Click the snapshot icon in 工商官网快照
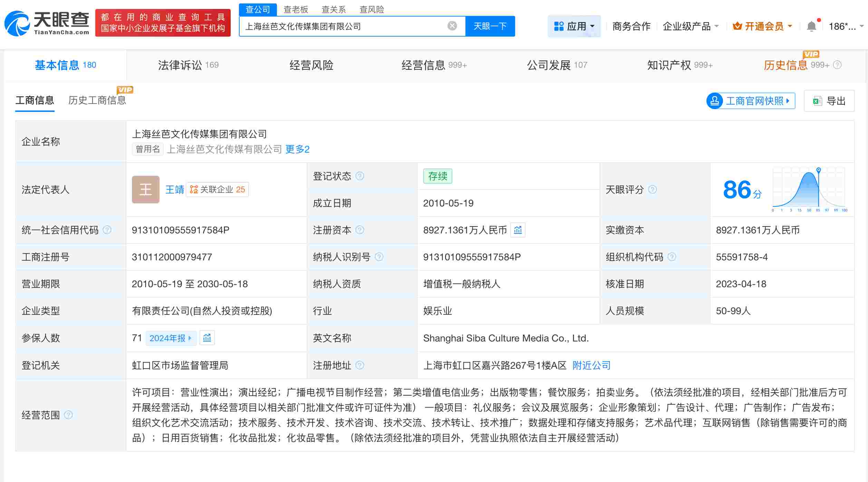The height and width of the screenshot is (482, 868). [715, 100]
